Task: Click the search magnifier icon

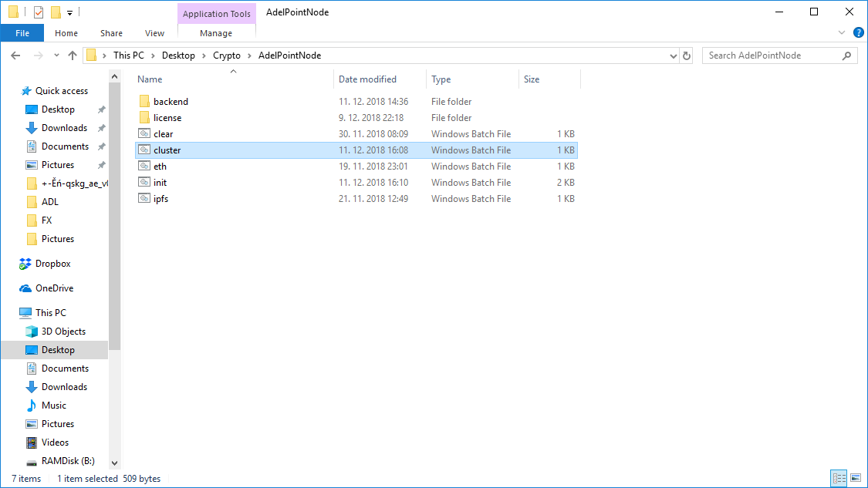Action: [x=846, y=56]
